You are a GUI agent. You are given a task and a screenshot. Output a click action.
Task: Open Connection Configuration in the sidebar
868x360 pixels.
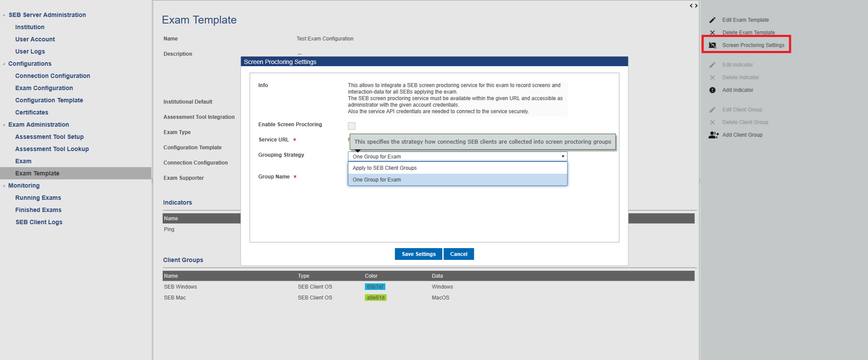(53, 76)
